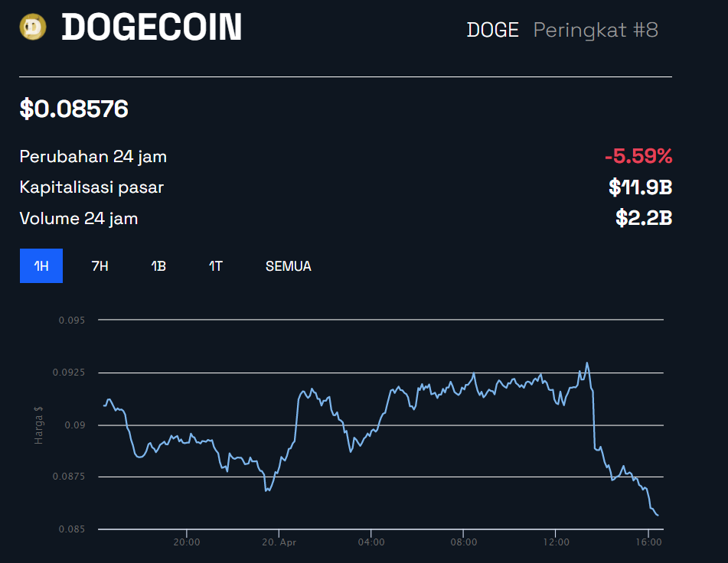
Task: Click the 20. Apr date axis marker
Action: coord(279,542)
